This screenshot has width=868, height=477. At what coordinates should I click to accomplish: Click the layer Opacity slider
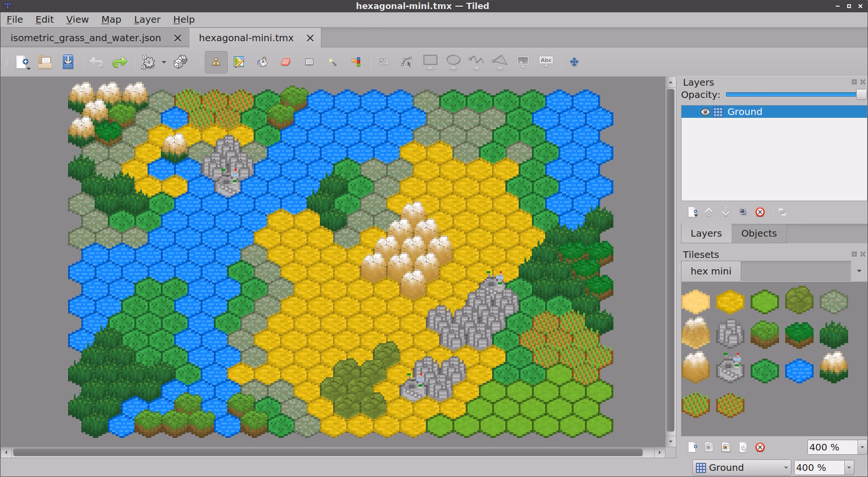click(796, 95)
